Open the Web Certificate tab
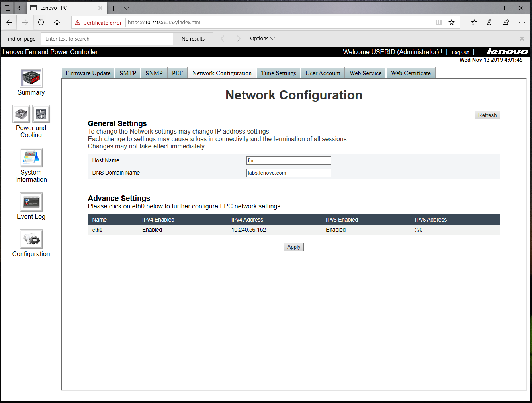Viewport: 532px width, 403px height. pos(411,73)
